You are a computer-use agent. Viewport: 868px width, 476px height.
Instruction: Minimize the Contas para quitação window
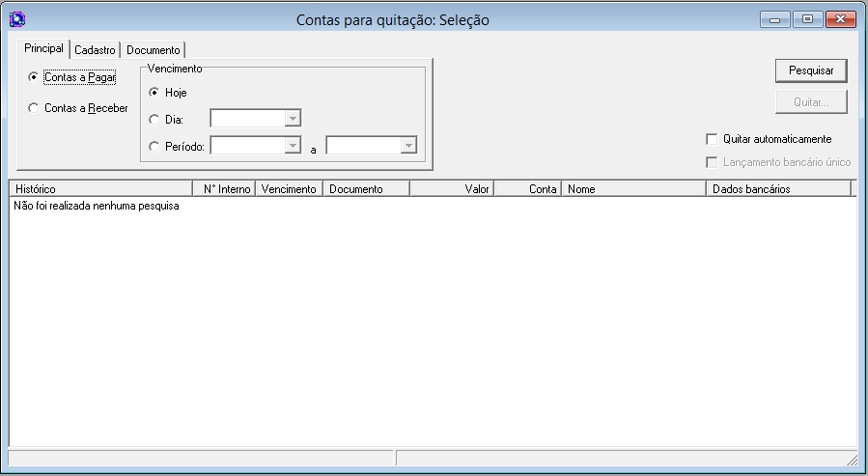coord(775,19)
